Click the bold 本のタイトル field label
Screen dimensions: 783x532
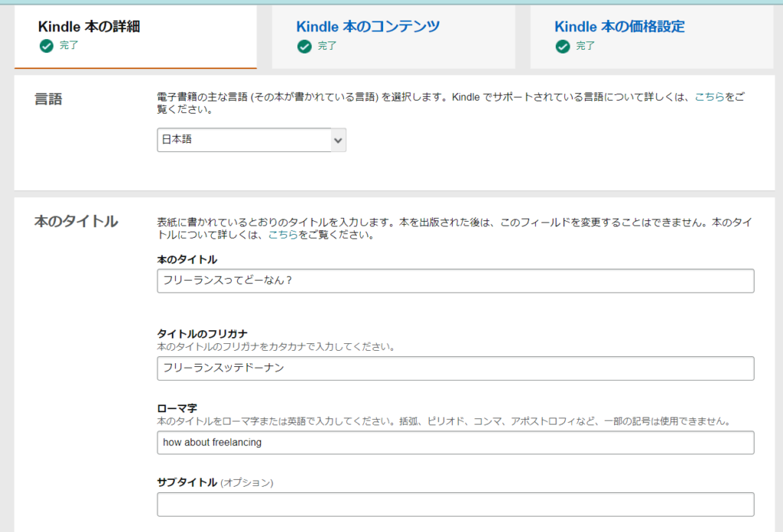click(x=187, y=260)
